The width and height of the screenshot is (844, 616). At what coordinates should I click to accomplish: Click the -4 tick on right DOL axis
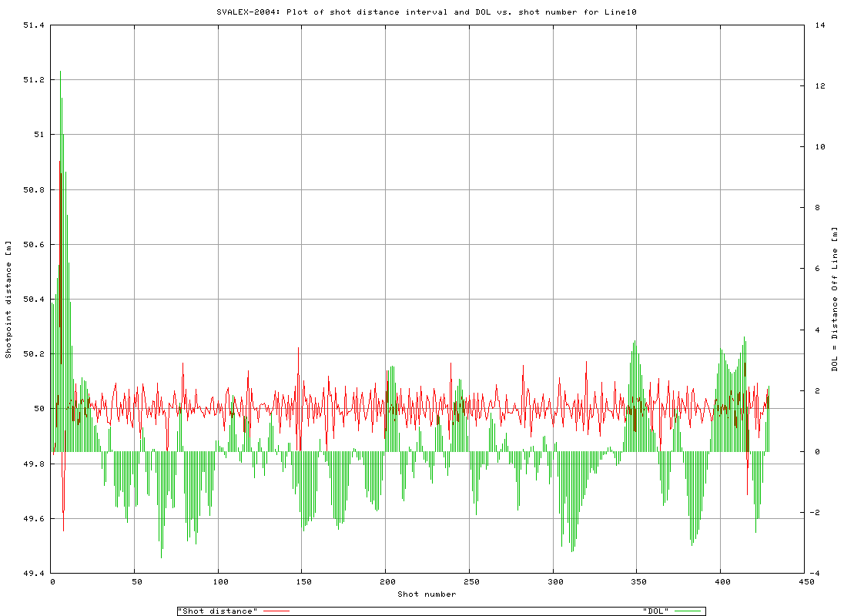click(819, 574)
